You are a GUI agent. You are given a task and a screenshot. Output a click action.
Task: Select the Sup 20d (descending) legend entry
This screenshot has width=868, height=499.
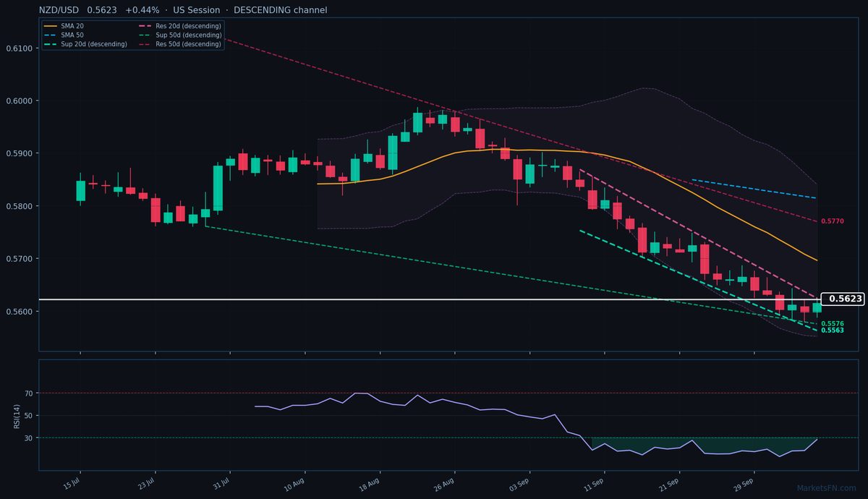(x=85, y=44)
